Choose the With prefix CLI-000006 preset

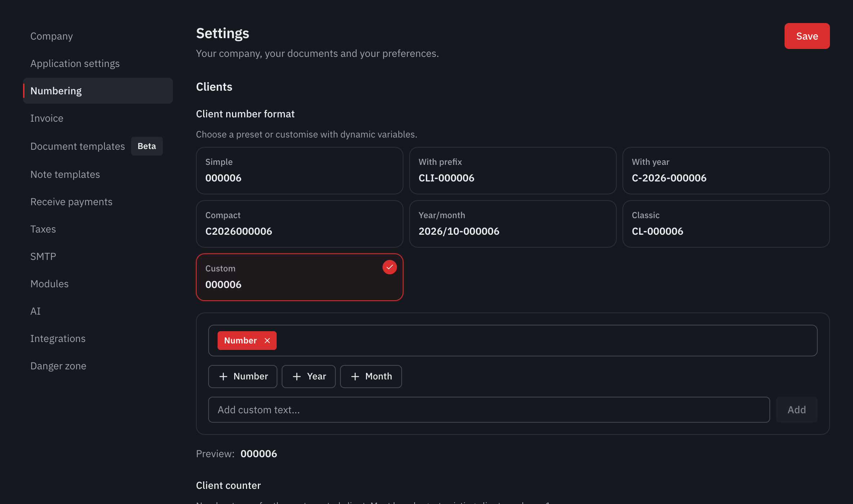(513, 171)
